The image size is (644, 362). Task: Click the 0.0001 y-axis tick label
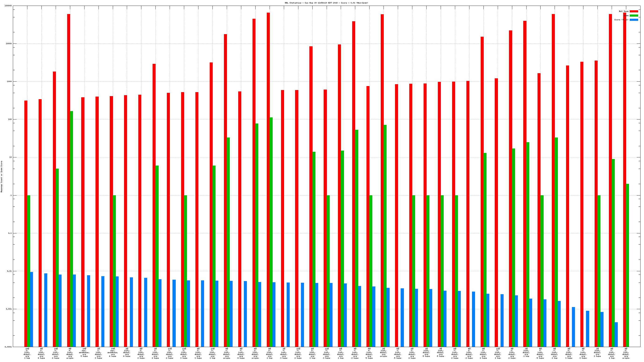pyautogui.click(x=9, y=347)
